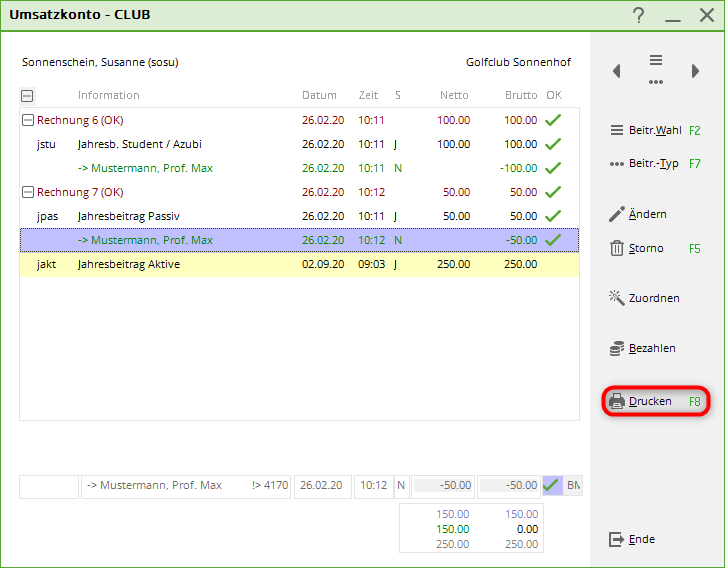
Task: Open Beitr.Wahl selection
Action: (655, 130)
